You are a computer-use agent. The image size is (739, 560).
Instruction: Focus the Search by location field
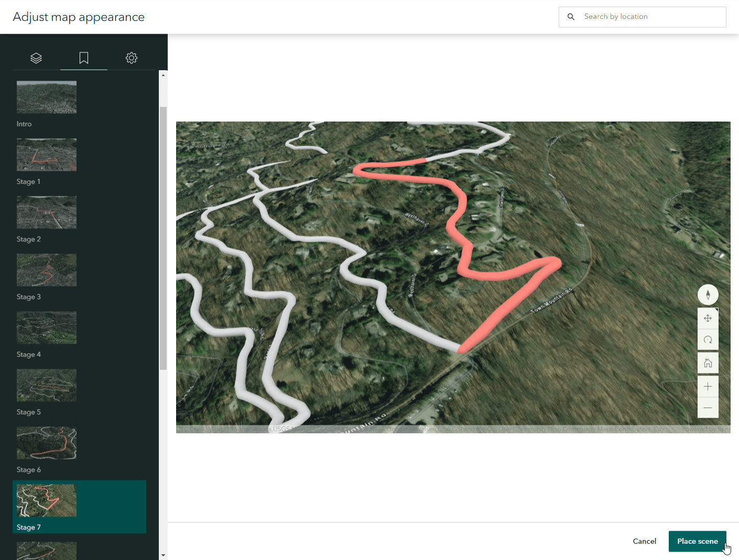[x=643, y=17]
